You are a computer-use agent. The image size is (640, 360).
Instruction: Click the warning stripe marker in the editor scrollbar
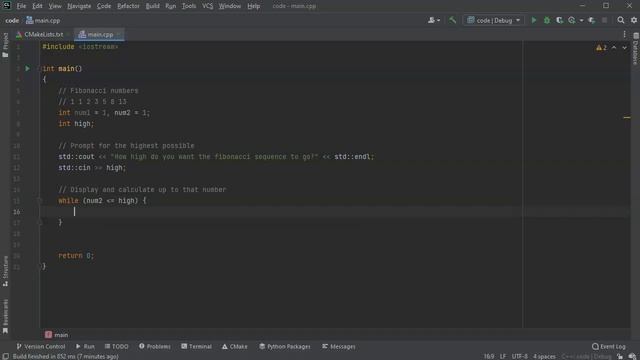pyautogui.click(x=627, y=118)
